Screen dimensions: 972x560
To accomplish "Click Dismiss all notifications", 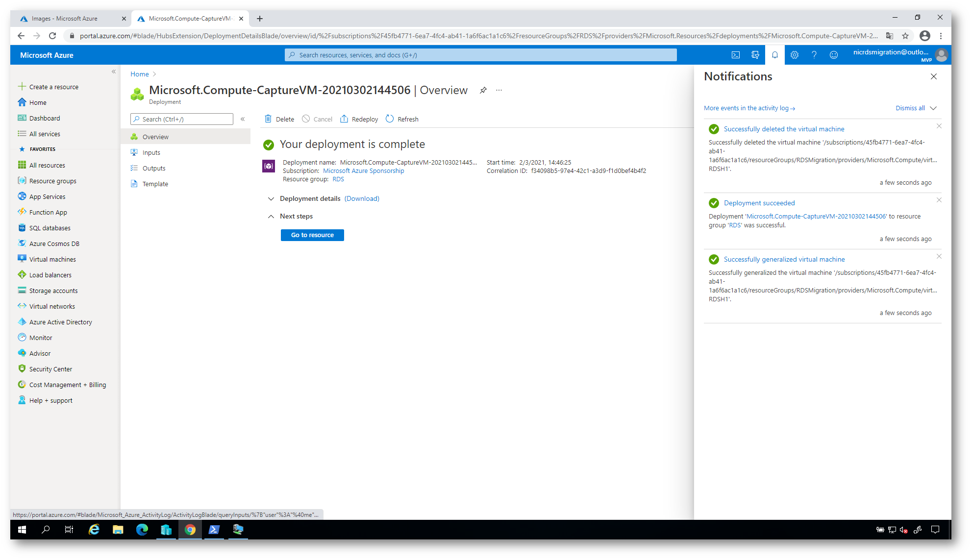I will coord(910,108).
